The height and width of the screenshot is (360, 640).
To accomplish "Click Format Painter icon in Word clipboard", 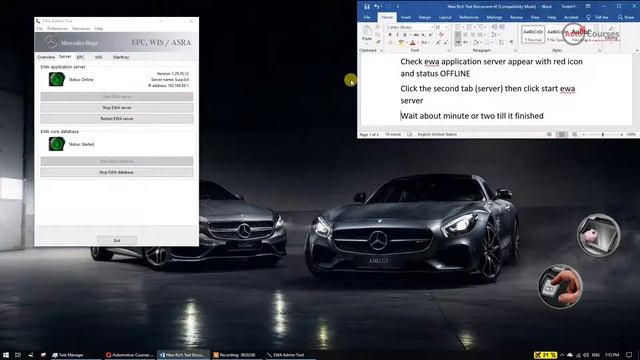I will (x=378, y=42).
